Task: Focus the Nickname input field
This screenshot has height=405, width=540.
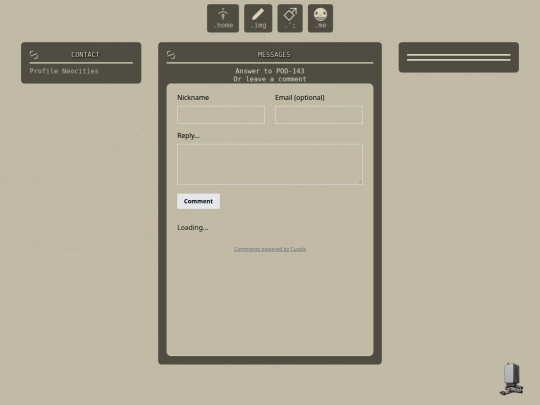Action: click(221, 115)
